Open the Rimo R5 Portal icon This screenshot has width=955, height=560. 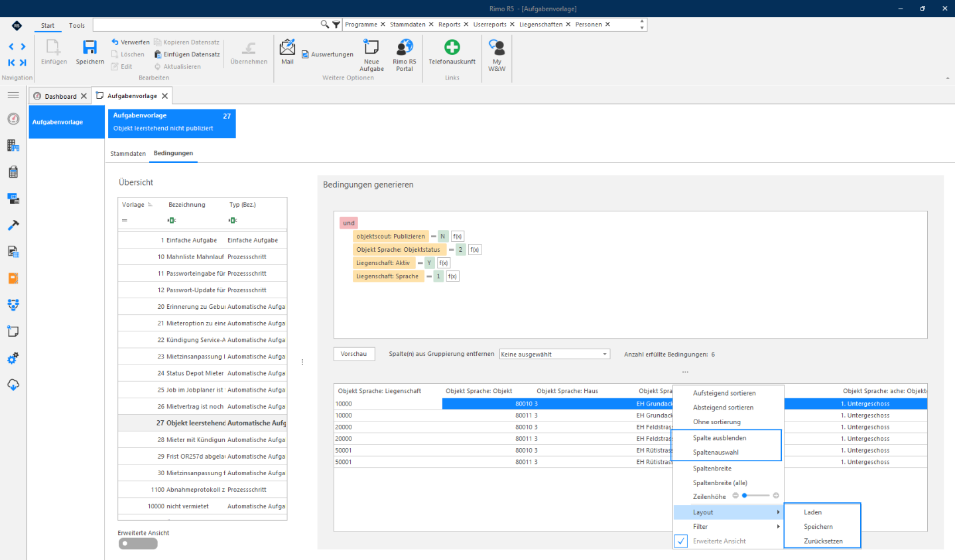point(405,47)
